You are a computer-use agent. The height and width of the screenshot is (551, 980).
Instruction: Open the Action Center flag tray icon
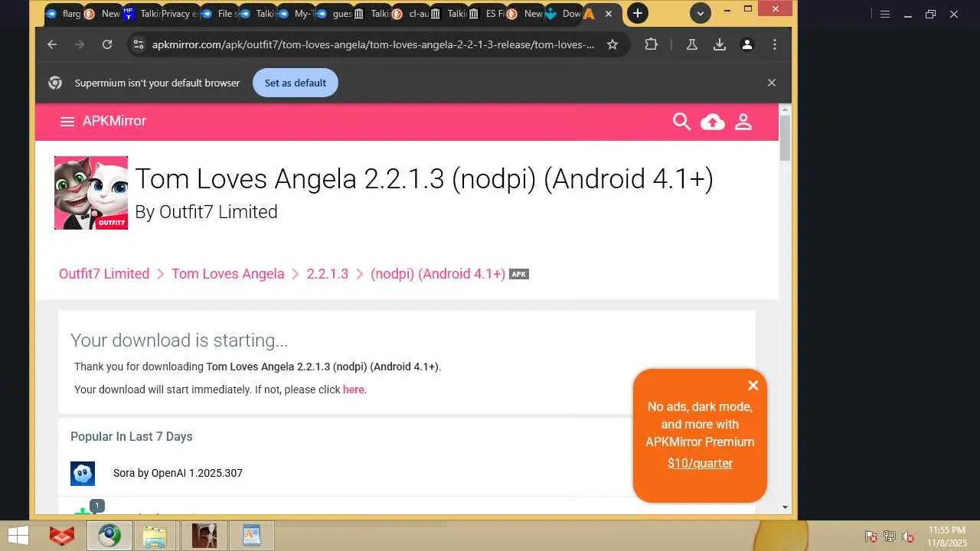coord(871,536)
